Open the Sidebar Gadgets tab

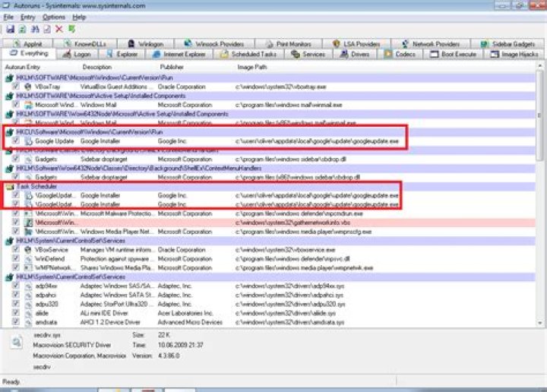click(507, 44)
